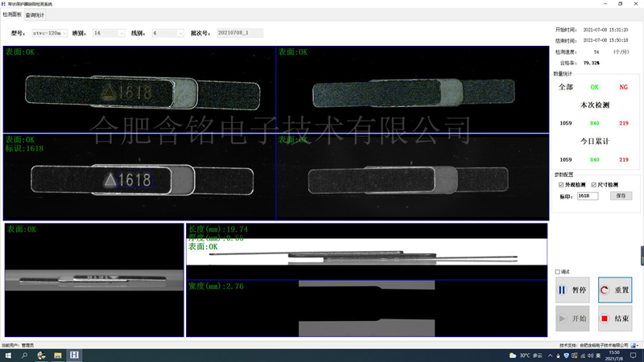The image size is (644, 362).
Task: Click the network signal tray icon
Action: (x=582, y=356)
